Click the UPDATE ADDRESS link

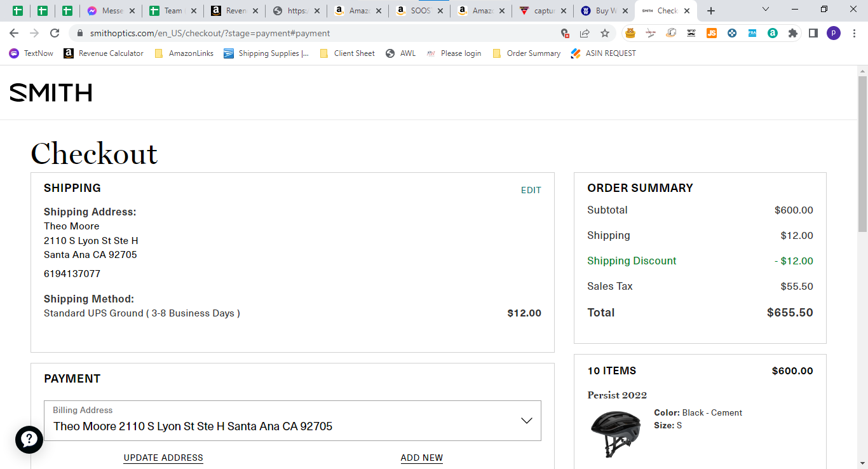pos(163,458)
